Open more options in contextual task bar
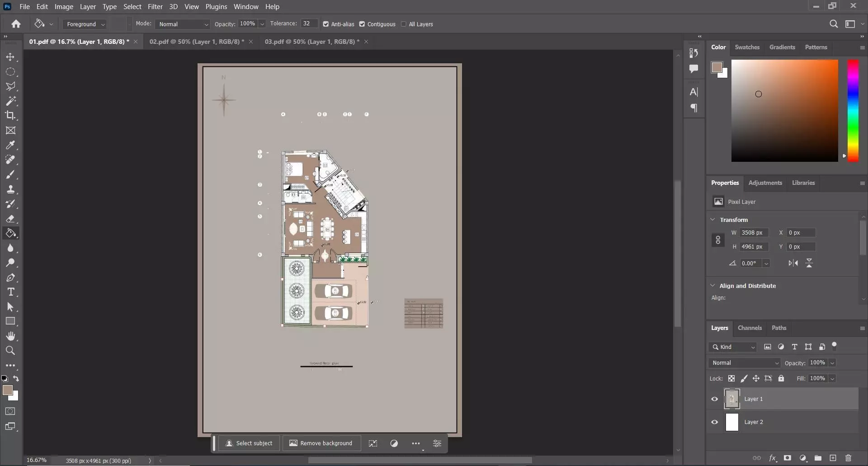The height and width of the screenshot is (466, 868). [x=416, y=443]
